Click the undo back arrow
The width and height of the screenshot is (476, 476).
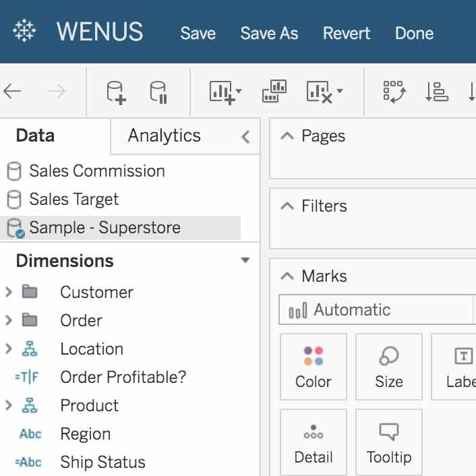[x=12, y=92]
